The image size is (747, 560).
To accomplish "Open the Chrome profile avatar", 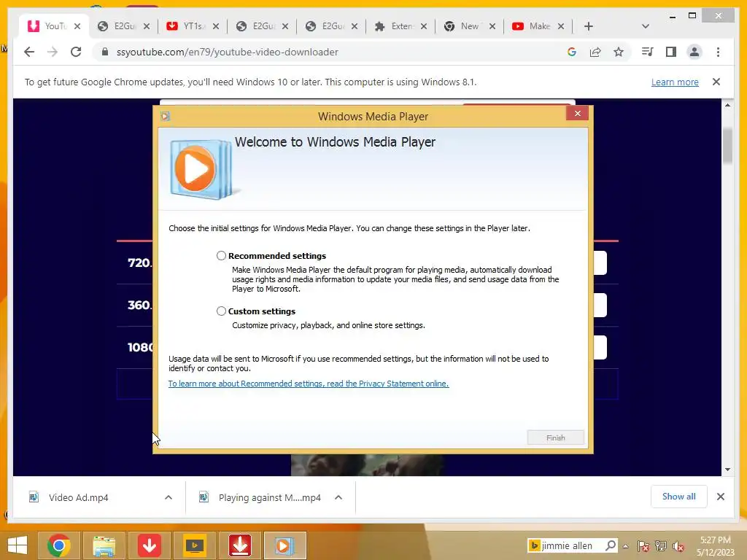I will (694, 52).
